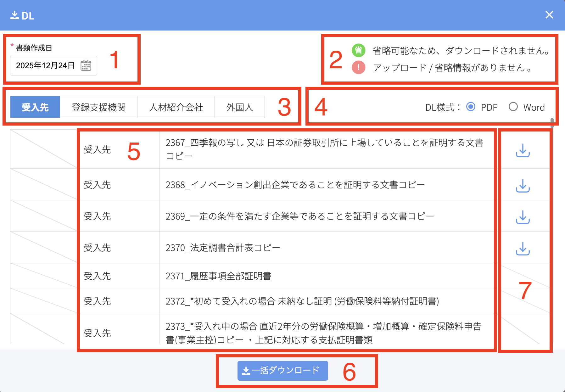The width and height of the screenshot is (565, 392).
Task: Select the 外国人 tab
Action: click(x=239, y=107)
